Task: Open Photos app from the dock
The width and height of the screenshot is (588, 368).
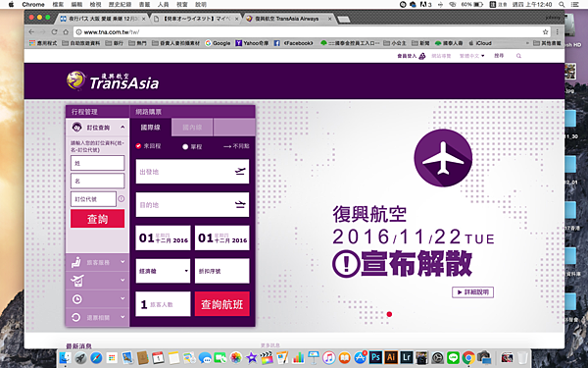Action: [x=236, y=357]
